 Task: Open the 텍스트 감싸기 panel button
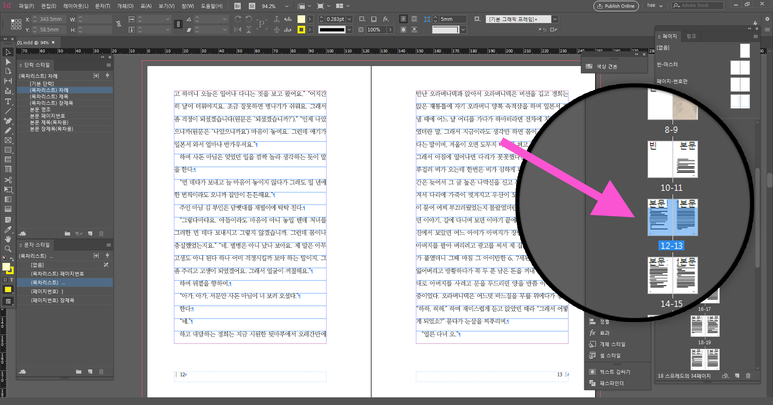610,372
